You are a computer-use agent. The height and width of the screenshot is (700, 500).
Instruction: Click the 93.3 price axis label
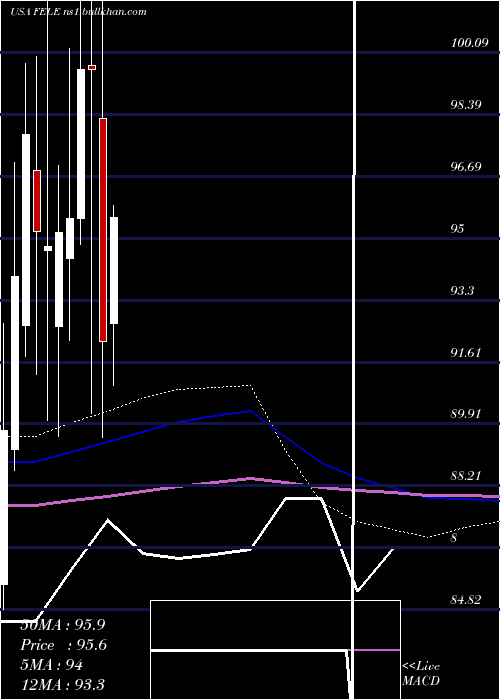[462, 291]
